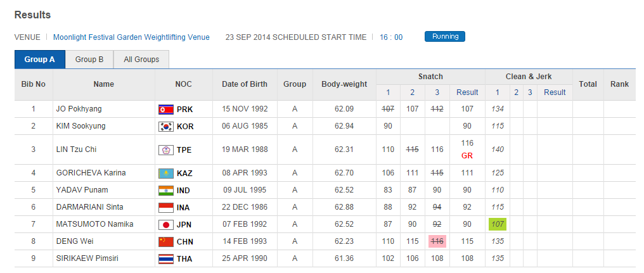
Task: Select the Group A tab
Action: (39, 60)
